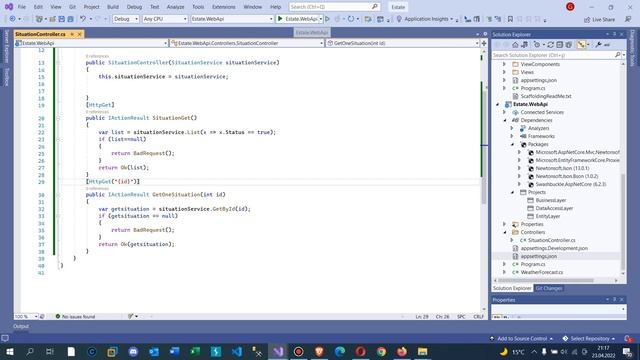Toggle auto-hide pin of Properties panel
Image resolution: width=640 pixels, height=360 pixels.
point(614,300)
